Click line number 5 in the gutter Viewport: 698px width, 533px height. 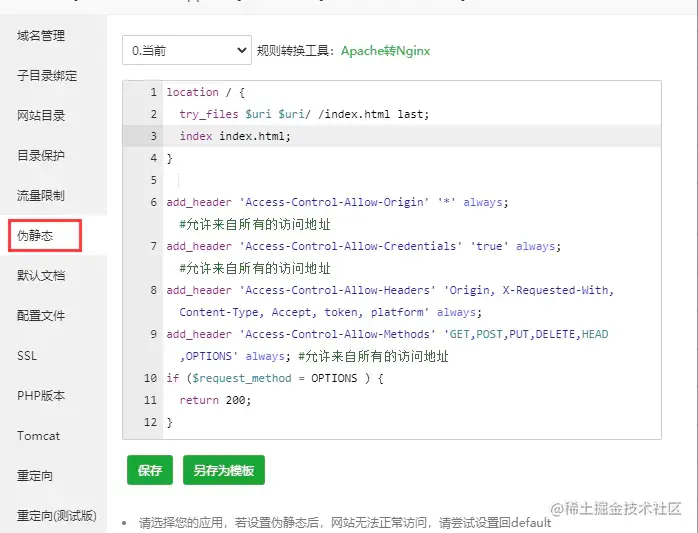click(x=154, y=180)
